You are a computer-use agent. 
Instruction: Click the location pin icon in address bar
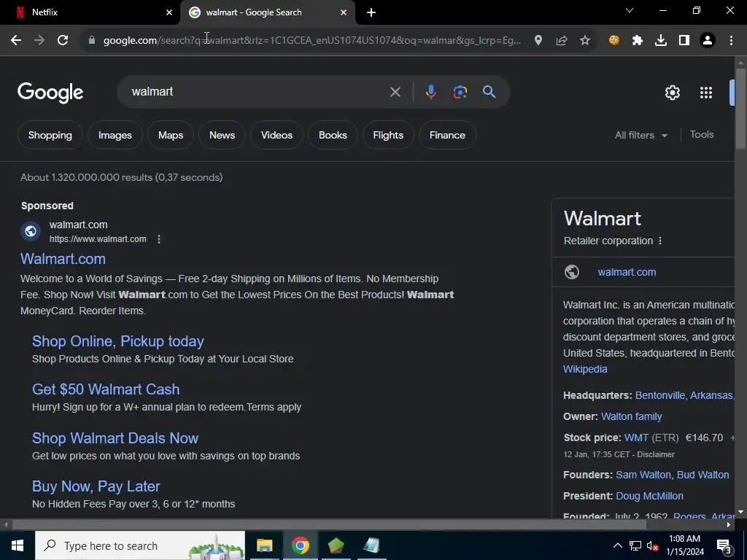point(538,41)
